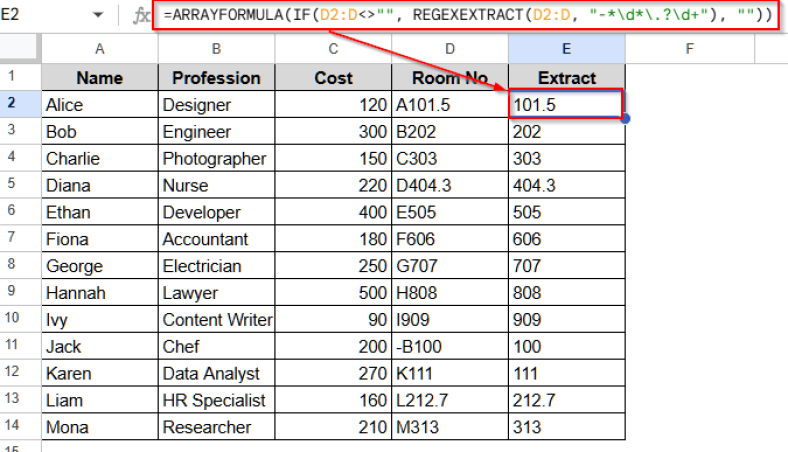Screen dimensions: 788x452
Task: Select cell containing Charlie
Action: pos(100,158)
